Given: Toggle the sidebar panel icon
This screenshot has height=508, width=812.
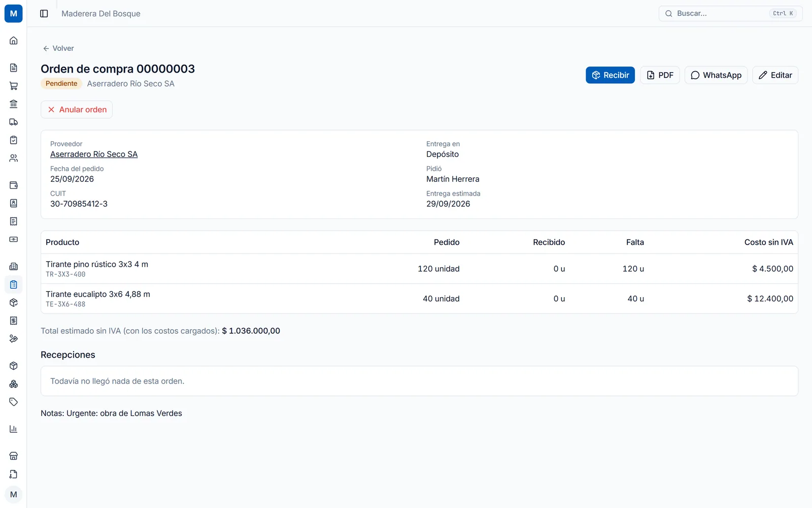Looking at the screenshot, I should click(44, 14).
